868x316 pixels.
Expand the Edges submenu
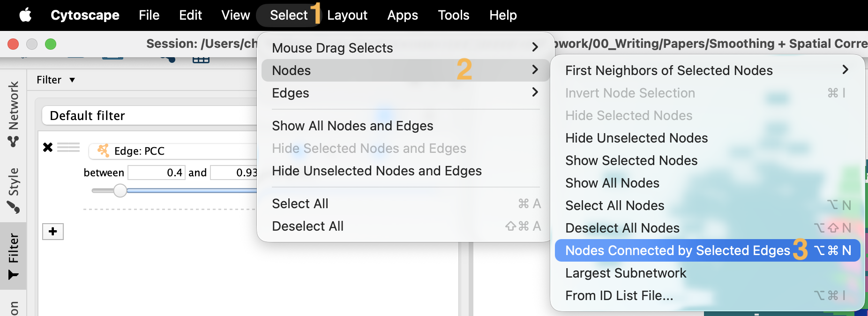[404, 93]
